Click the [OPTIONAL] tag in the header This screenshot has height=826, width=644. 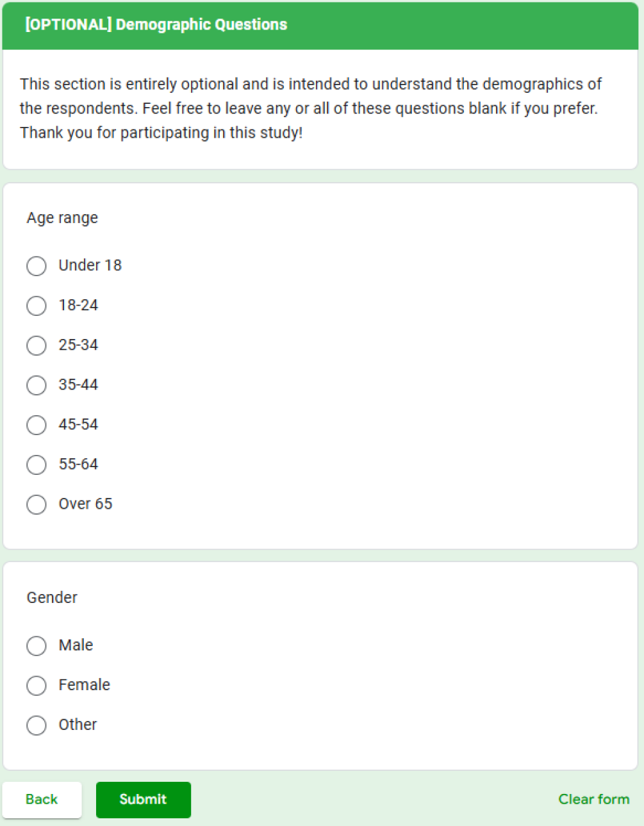click(68, 25)
